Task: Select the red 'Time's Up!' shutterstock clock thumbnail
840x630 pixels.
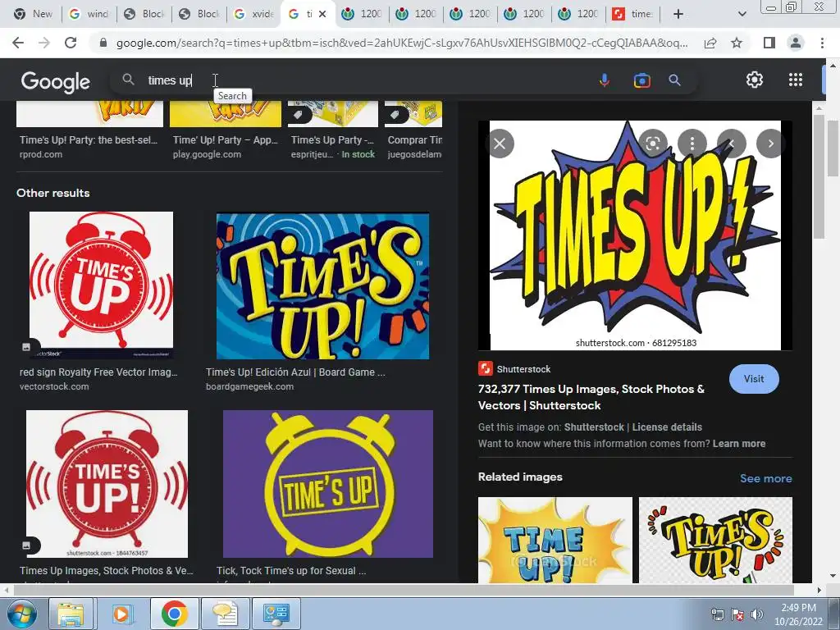Action: click(107, 484)
